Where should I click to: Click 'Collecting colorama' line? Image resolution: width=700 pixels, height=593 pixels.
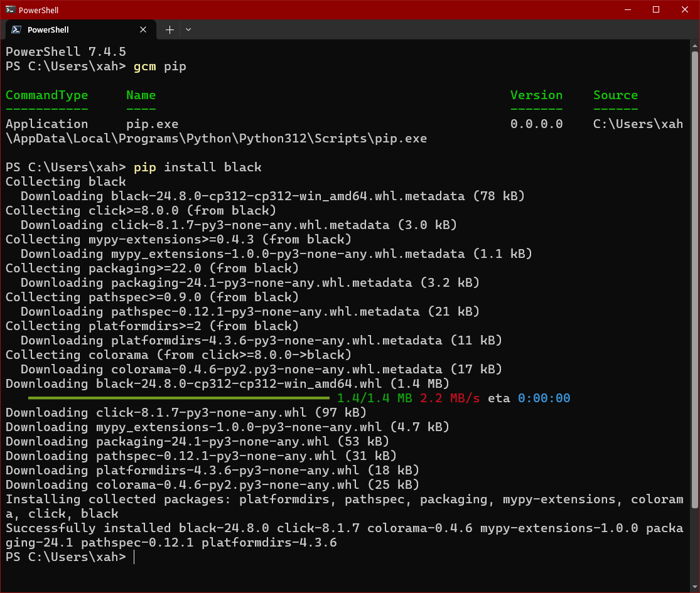(x=178, y=355)
